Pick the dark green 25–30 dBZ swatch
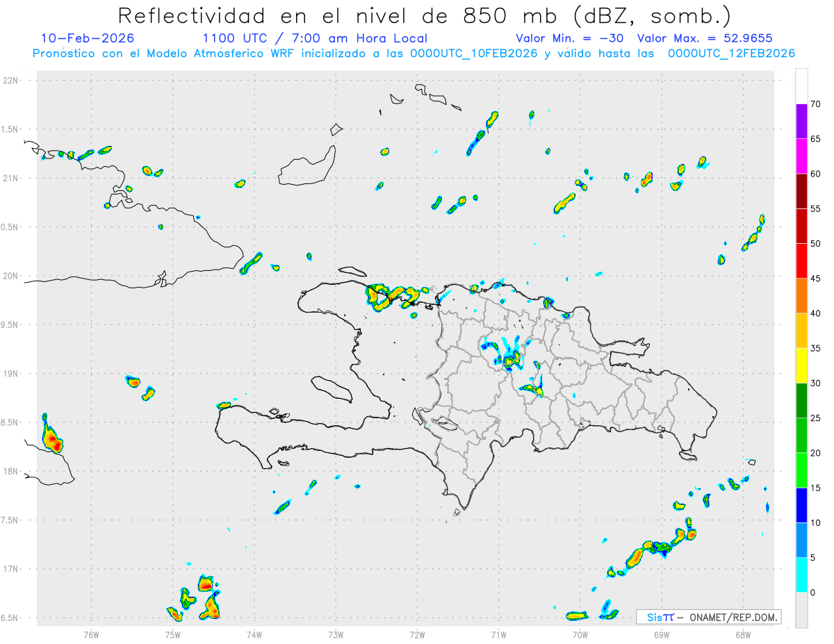Viewport: 834px width, 644px height. 801,401
